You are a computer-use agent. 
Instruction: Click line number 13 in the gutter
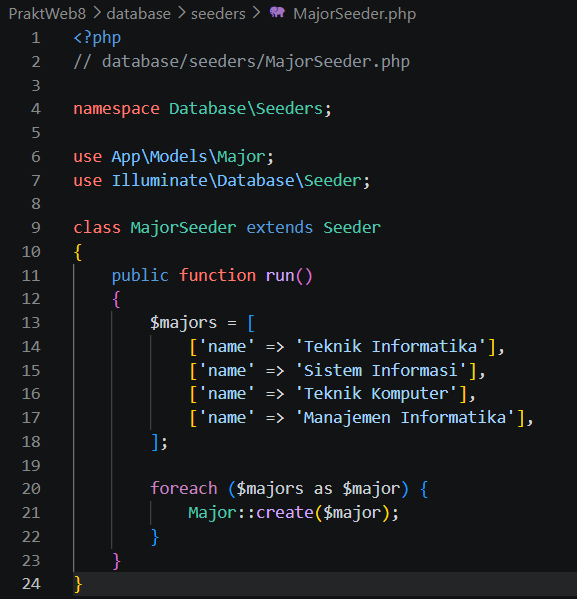pyautogui.click(x=31, y=323)
